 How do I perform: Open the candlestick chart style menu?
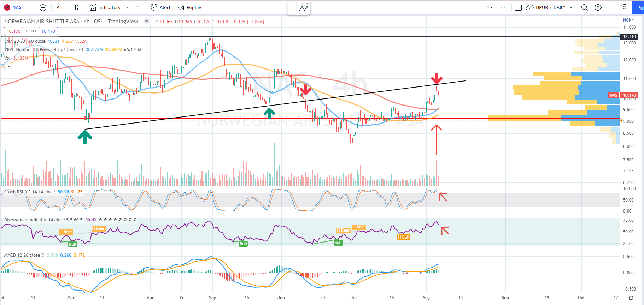pyautogui.click(x=76, y=7)
